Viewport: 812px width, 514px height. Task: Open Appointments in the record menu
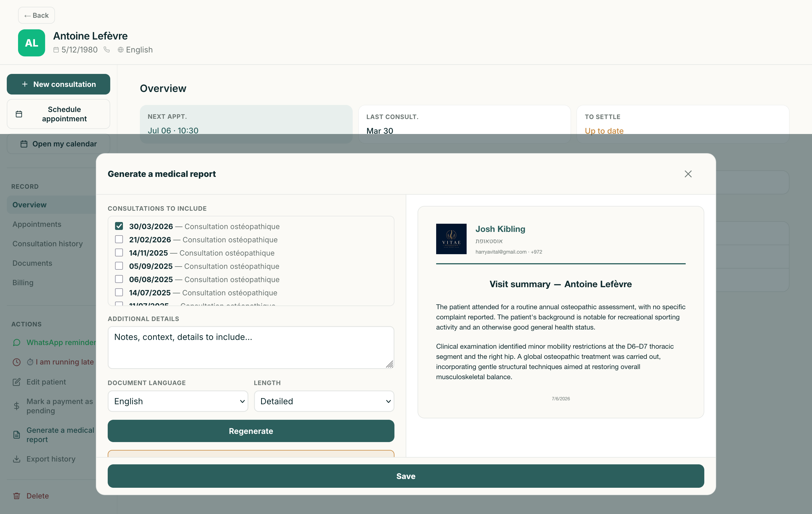[37, 224]
